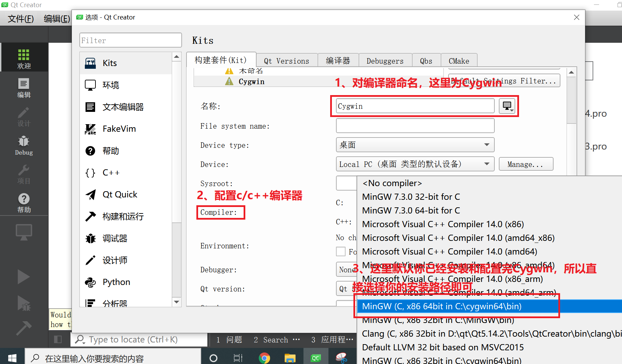The image size is (622, 364).
Task: Click the Default Settings Filter button
Action: point(504,80)
